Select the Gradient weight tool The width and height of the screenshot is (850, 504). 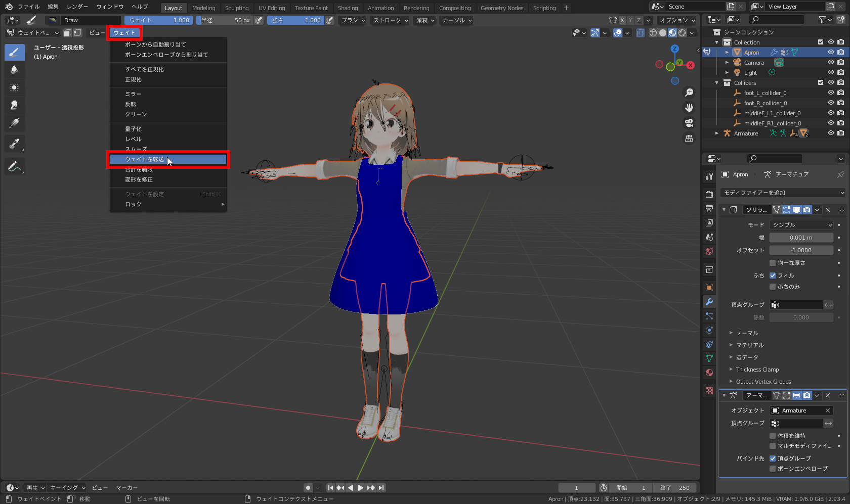(x=14, y=123)
